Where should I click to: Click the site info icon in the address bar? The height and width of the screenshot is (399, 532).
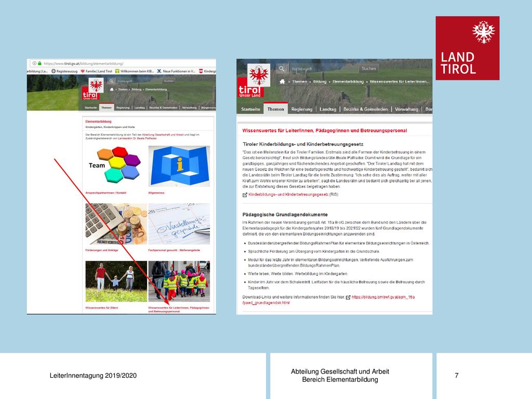point(34,63)
